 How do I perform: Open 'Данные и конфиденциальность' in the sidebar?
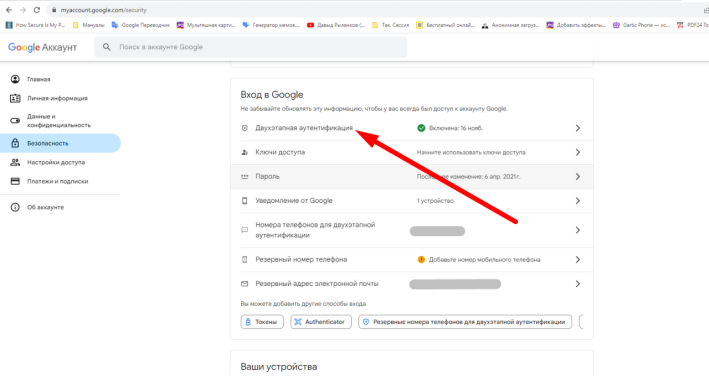[61, 121]
